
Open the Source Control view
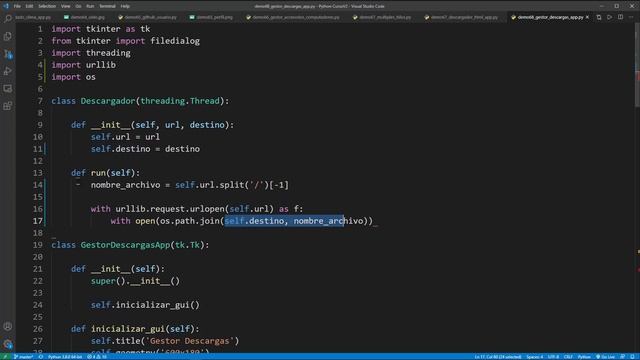pos(7,54)
